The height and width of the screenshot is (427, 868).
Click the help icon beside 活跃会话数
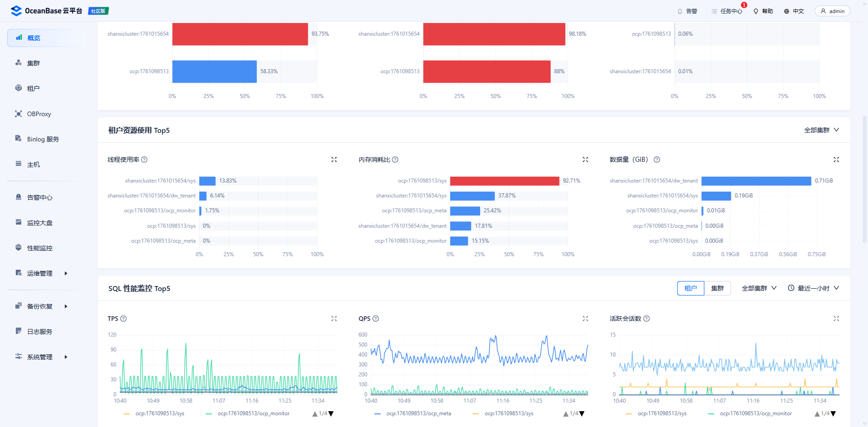point(646,319)
